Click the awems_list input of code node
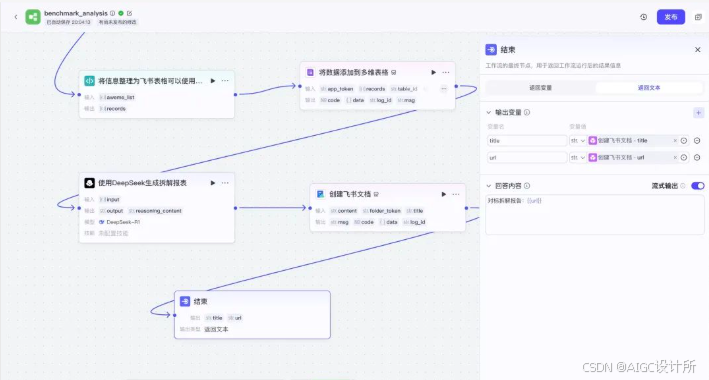Viewport: 709px width, 380px height. tap(117, 97)
